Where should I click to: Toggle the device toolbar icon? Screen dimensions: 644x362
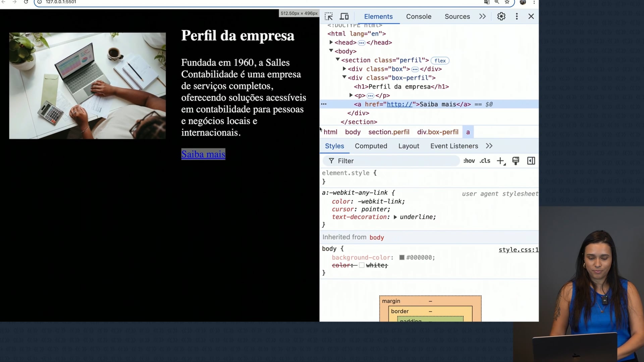[x=344, y=16]
